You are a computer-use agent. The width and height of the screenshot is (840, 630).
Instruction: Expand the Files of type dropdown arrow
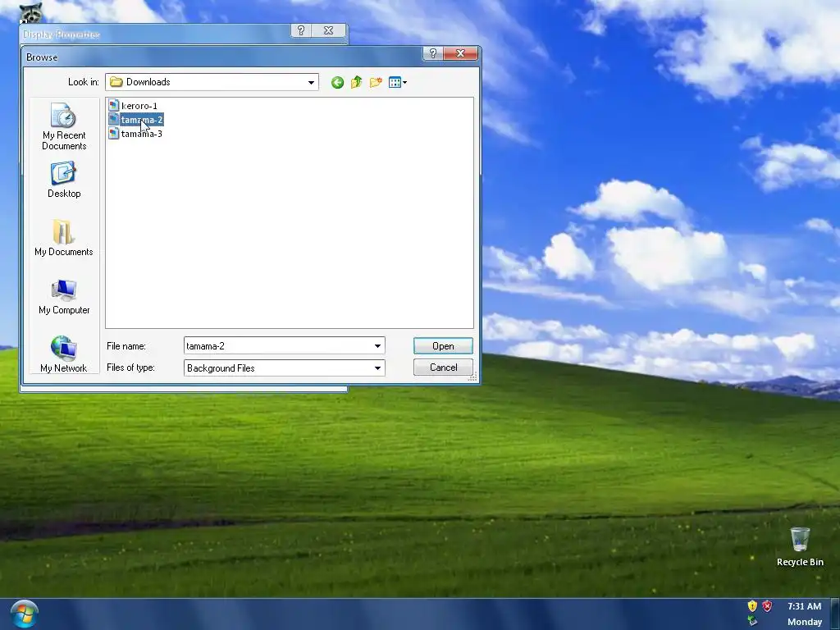pos(377,368)
